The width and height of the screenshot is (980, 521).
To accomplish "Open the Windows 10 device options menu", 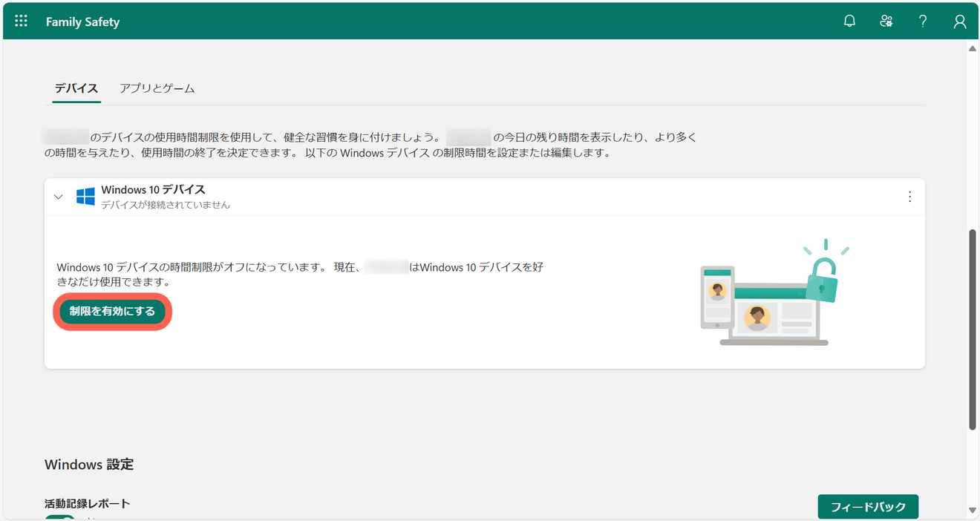I will 910,197.
